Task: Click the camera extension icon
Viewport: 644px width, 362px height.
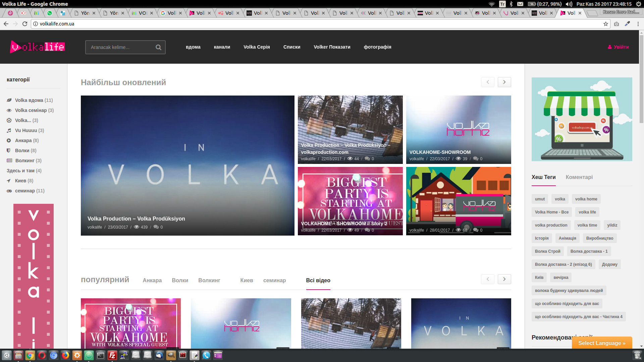Action: [x=616, y=24]
